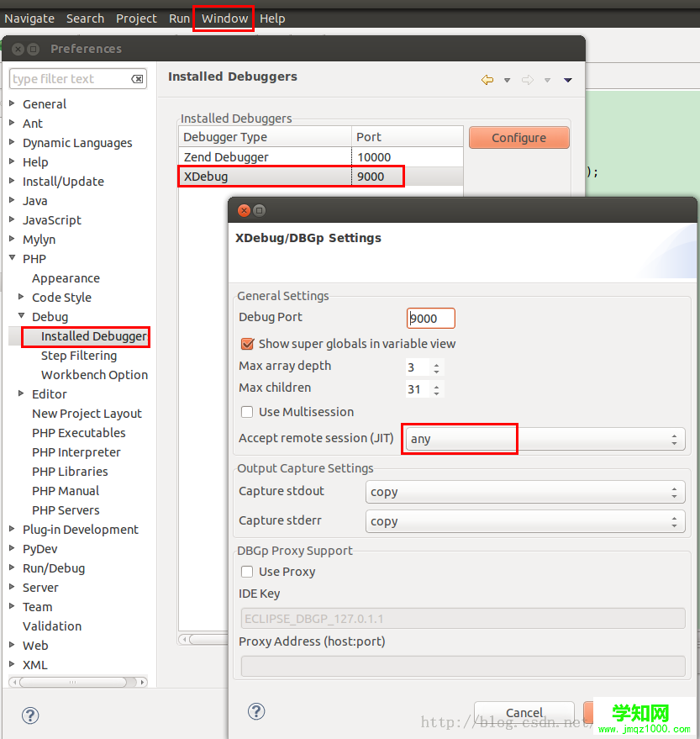Click Cancel in XDebug settings dialog
700x739 pixels.
click(524, 713)
